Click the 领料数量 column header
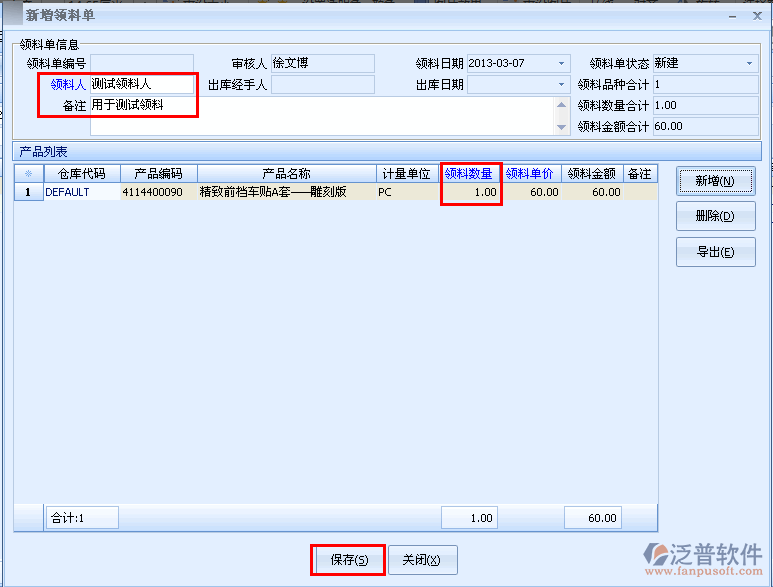The image size is (773, 587). click(470, 174)
